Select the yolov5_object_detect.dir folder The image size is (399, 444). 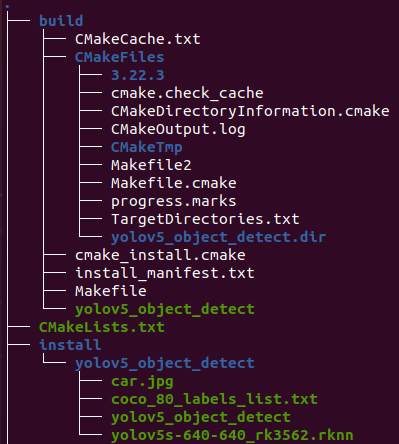[x=218, y=237]
